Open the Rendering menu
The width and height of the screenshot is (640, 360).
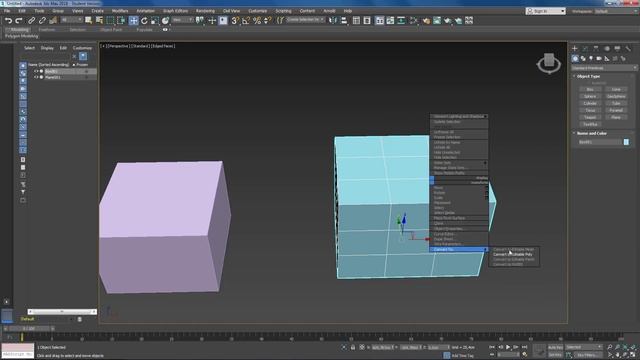coord(205,11)
